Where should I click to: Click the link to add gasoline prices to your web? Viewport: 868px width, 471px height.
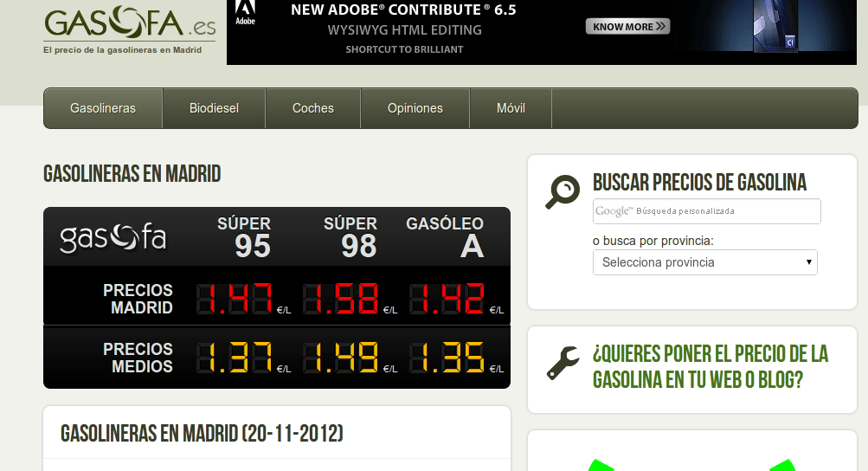(x=710, y=366)
